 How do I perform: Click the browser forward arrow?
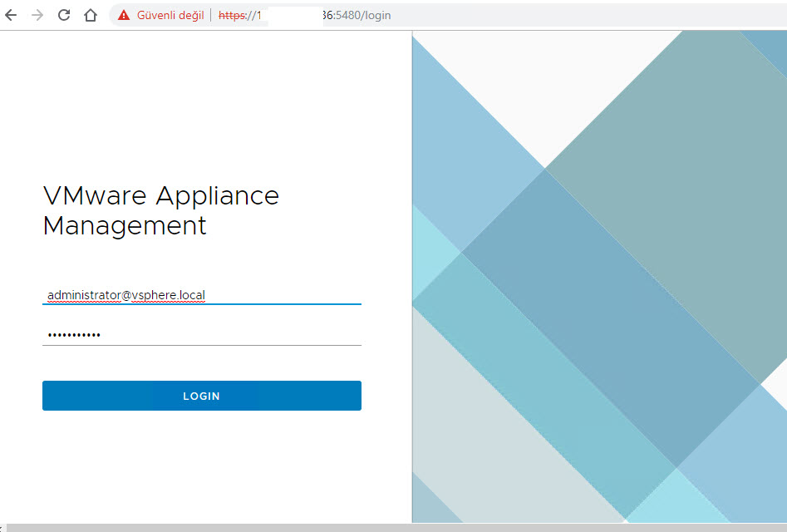[x=37, y=15]
